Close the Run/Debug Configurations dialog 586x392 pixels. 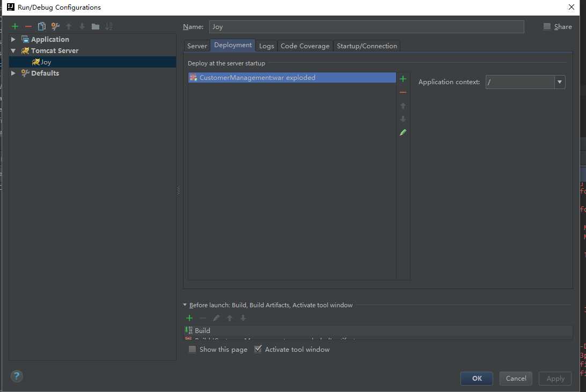tap(571, 7)
